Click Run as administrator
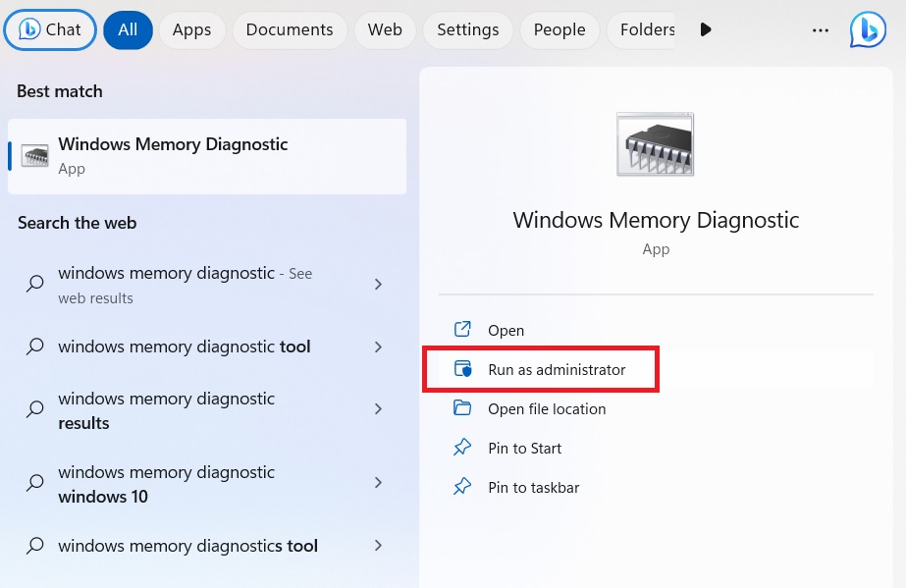 [558, 369]
